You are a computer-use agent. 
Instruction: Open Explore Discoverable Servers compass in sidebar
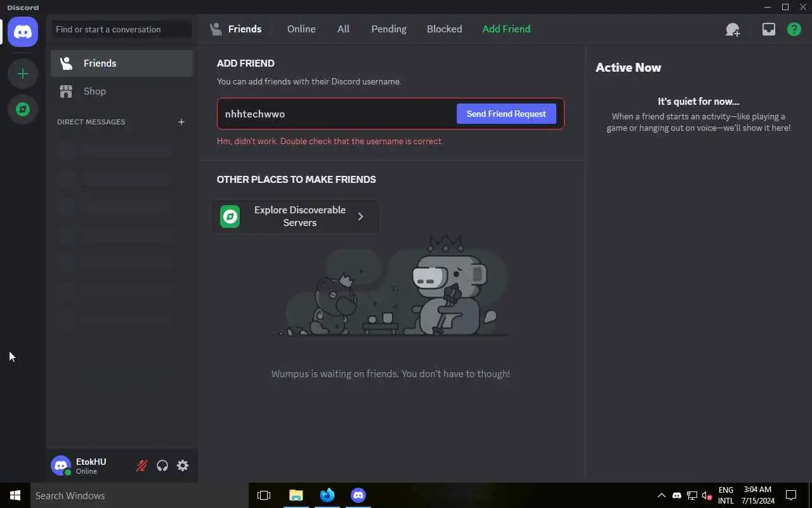pos(23,109)
